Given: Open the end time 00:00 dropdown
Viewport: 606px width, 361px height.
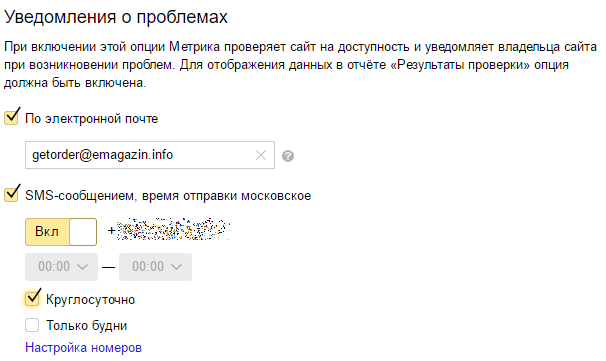Looking at the screenshot, I should (x=155, y=267).
